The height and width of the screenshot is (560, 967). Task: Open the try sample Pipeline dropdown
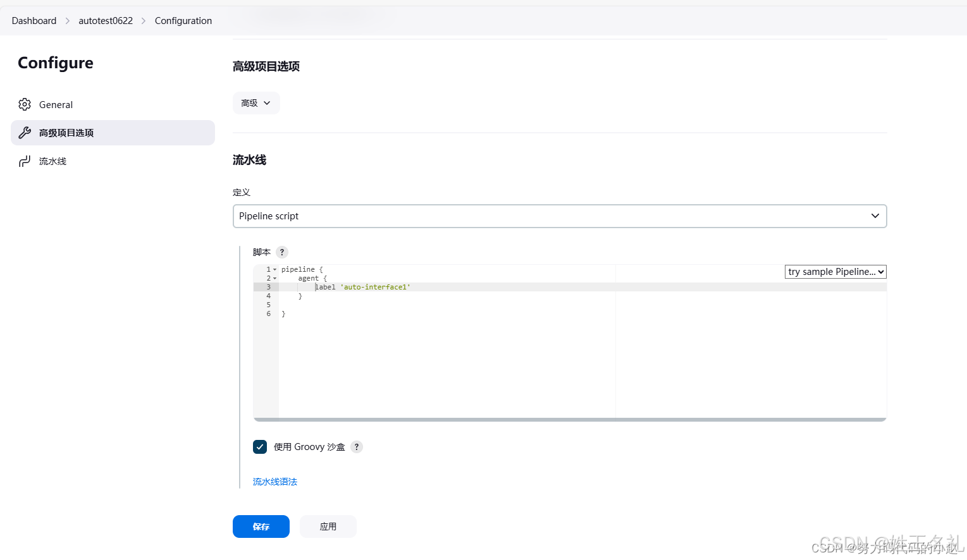[x=835, y=272]
